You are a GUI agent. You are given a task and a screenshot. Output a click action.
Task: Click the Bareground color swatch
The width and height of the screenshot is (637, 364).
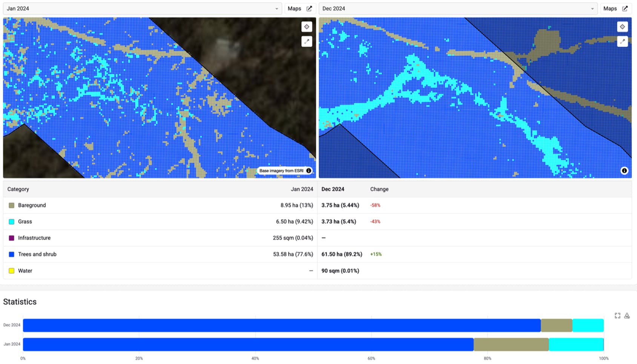12,205
